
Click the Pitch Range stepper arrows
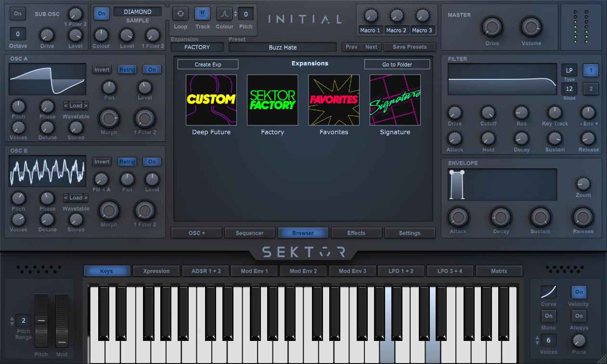click(12, 320)
